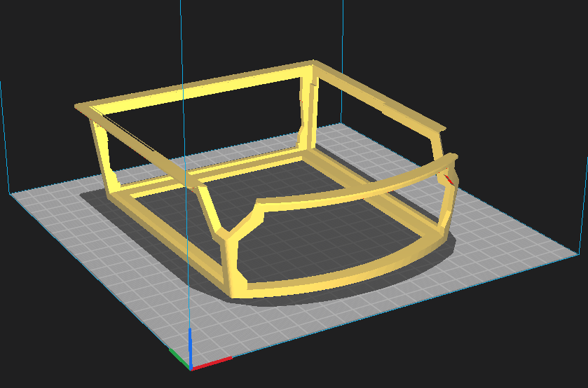Select the front angled post of the frame
Screen dimensions: 588x388
point(231,259)
